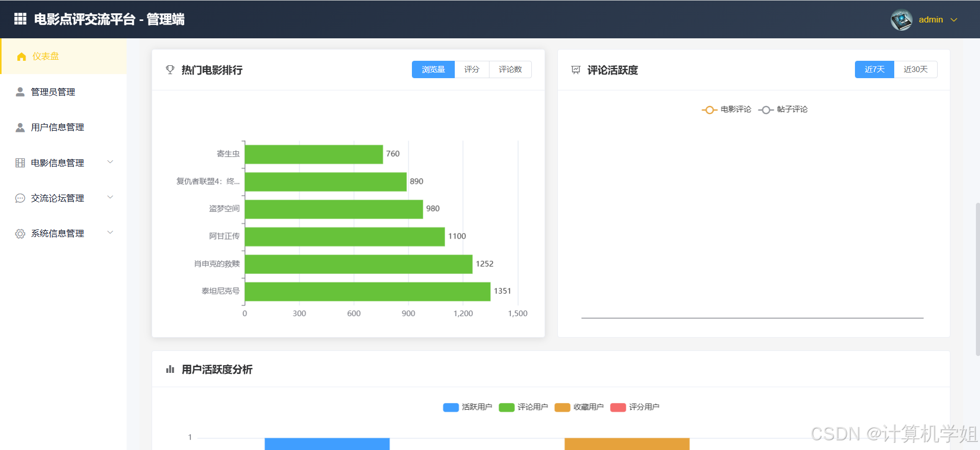Switch ranking to the 评论数 tab

510,69
